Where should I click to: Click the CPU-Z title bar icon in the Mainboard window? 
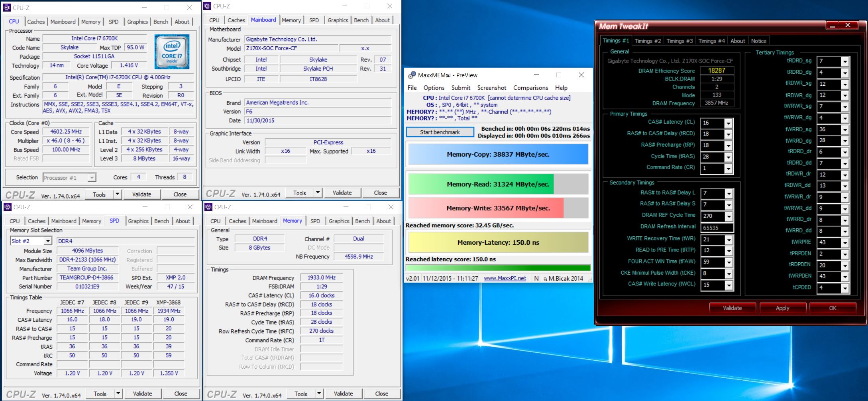coord(207,6)
